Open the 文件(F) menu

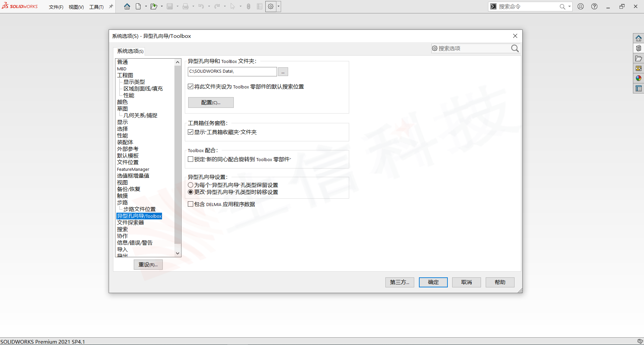[x=56, y=7]
